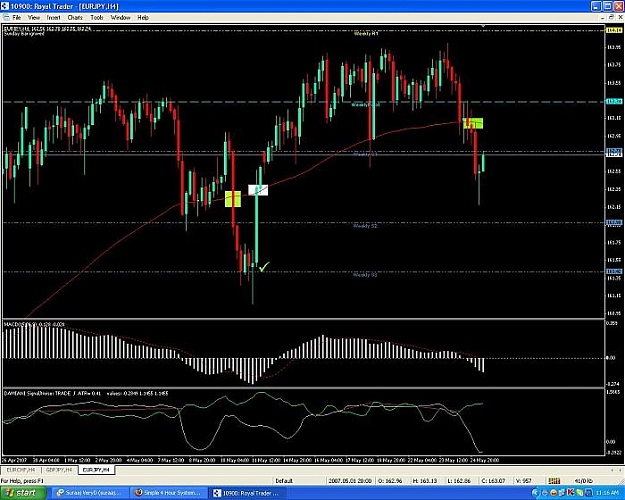Click the 2007.05.01 20:00 status bar field
Screen dimensions: 625x500
350,481
